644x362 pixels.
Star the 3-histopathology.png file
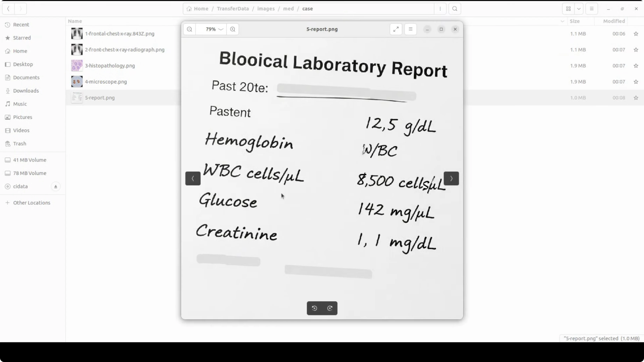click(636, 66)
